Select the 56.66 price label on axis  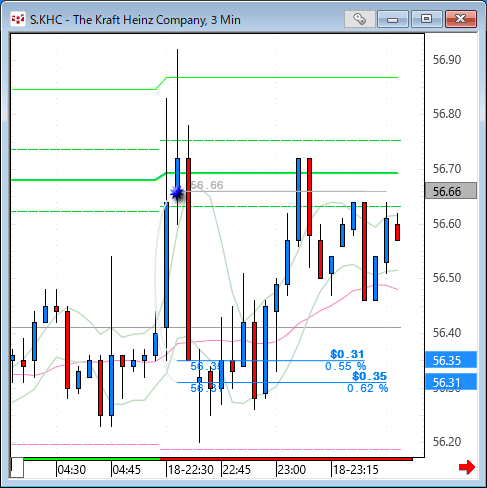coord(451,191)
